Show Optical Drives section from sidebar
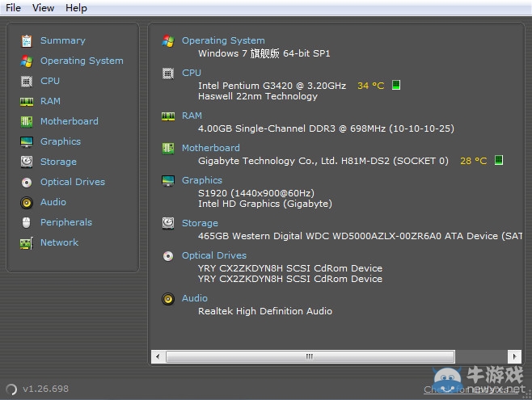 pyautogui.click(x=73, y=182)
